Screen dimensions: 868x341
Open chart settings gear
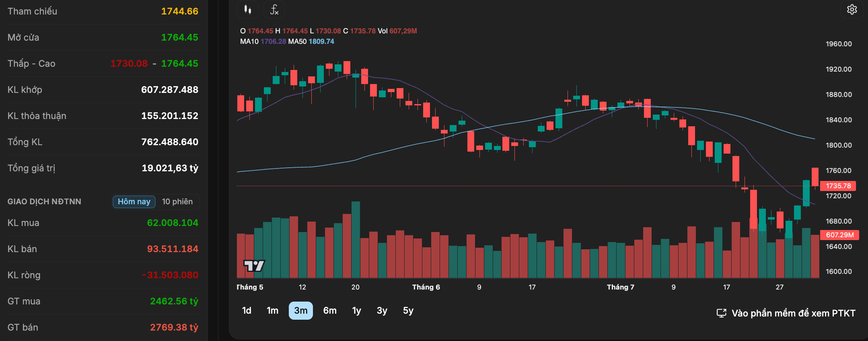(852, 9)
